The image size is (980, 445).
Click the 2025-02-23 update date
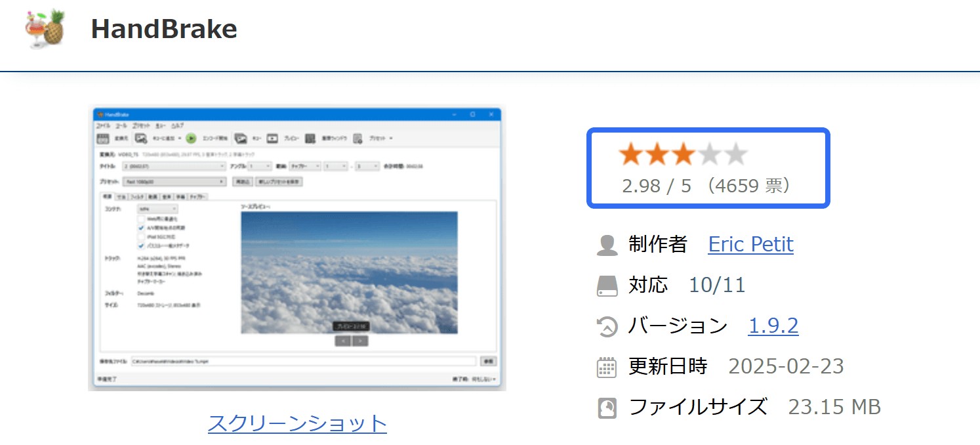786,367
